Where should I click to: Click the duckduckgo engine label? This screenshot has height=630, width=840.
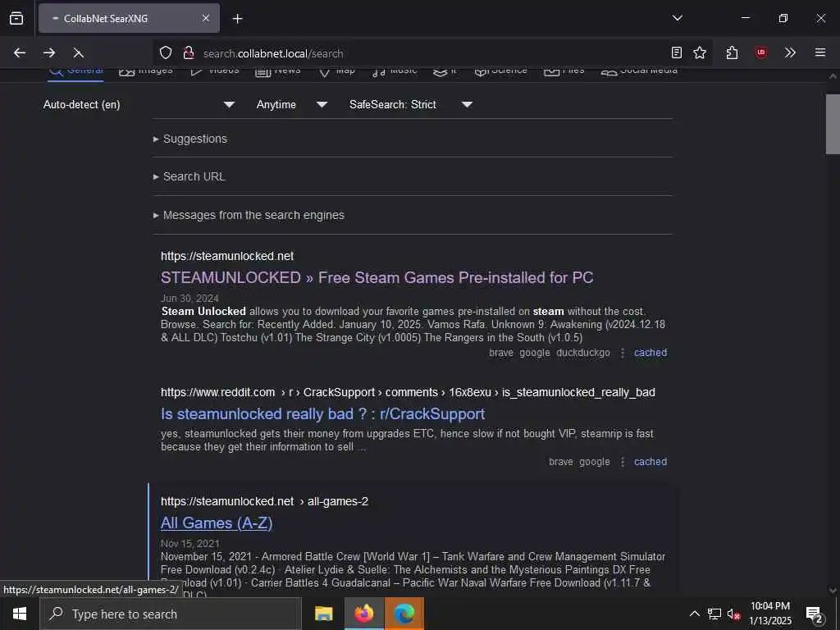click(x=583, y=353)
